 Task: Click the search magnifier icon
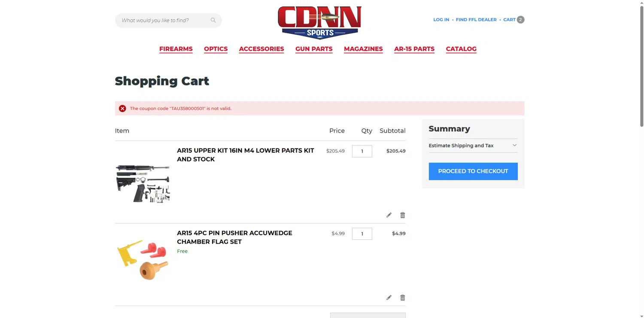point(213,20)
